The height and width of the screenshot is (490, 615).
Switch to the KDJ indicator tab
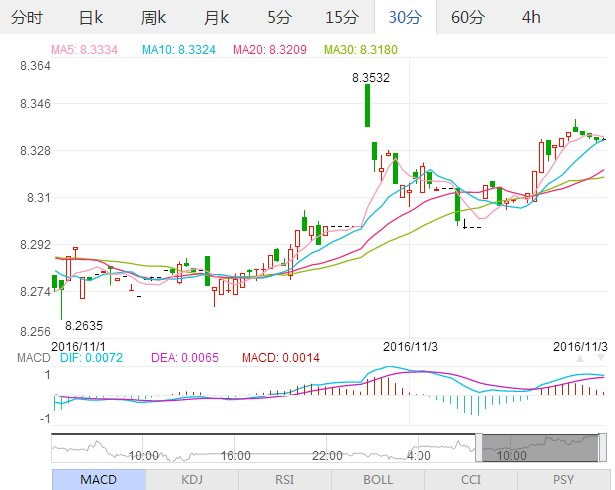coord(192,479)
